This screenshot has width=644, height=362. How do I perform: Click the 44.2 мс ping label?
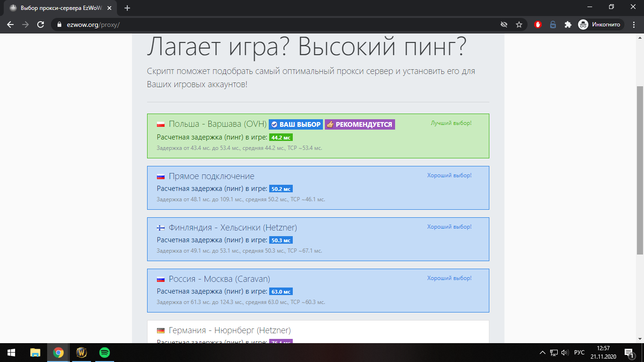[281, 138]
